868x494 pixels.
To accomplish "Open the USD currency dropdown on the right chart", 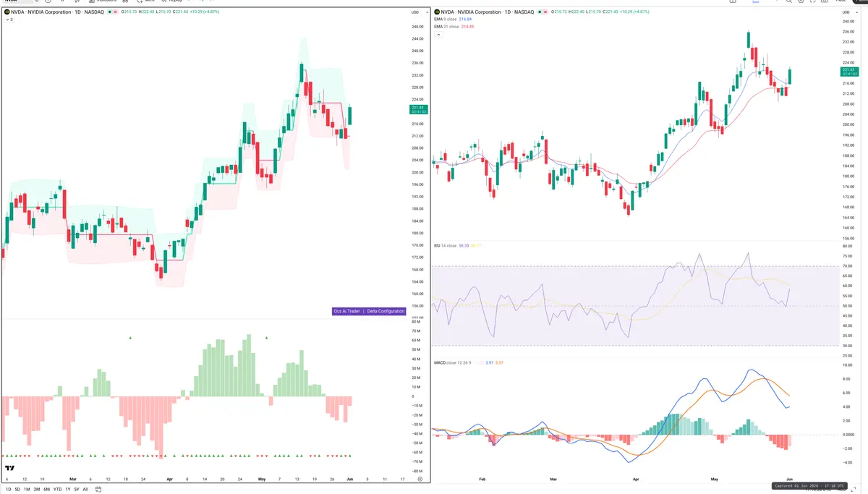I will coord(848,12).
